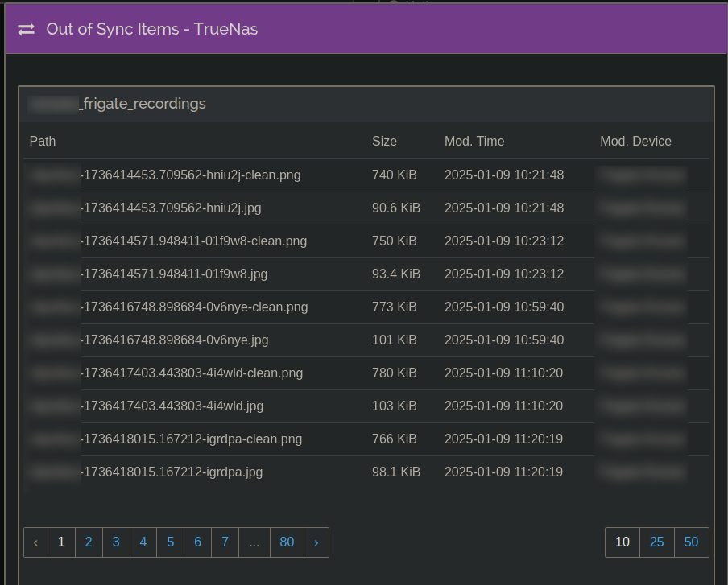Jump to page 5
The height and width of the screenshot is (585, 728).
[171, 542]
